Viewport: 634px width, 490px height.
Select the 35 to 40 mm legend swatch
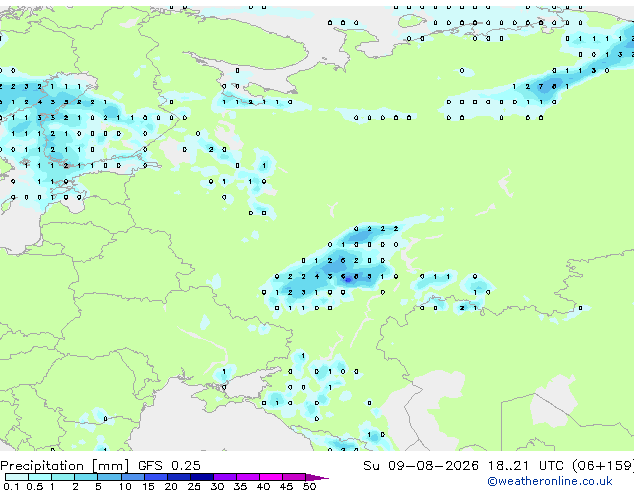247,477
